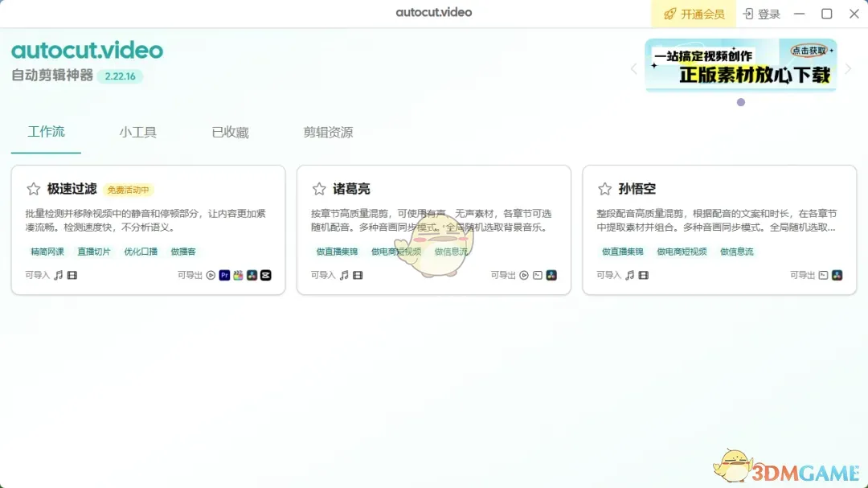868x488 pixels.
Task: Click the video play export icon in 诸葛亮
Action: pos(524,275)
